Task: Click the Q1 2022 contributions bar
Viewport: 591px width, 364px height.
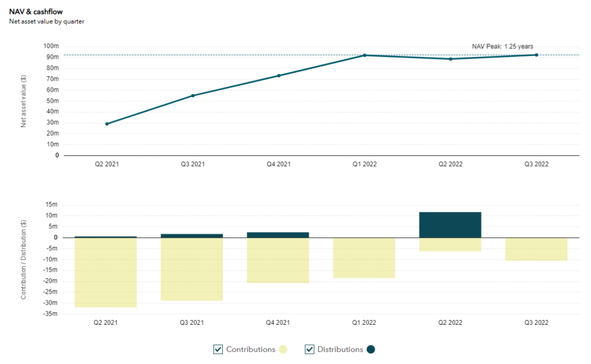Action: click(364, 257)
